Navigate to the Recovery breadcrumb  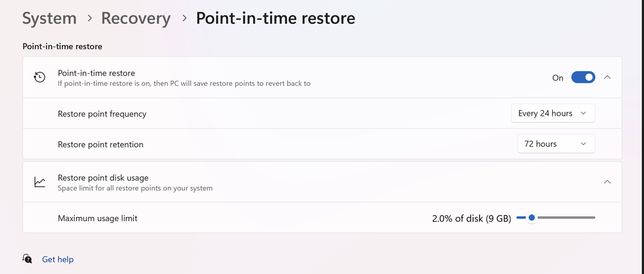[x=136, y=18]
